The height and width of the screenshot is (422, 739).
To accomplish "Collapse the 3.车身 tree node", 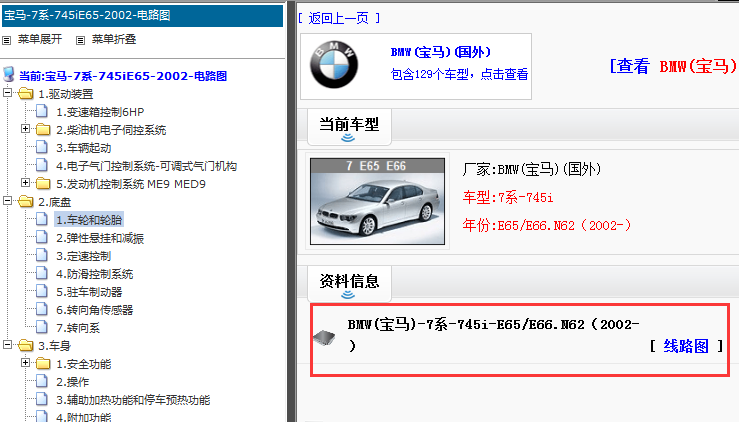I will [8, 345].
